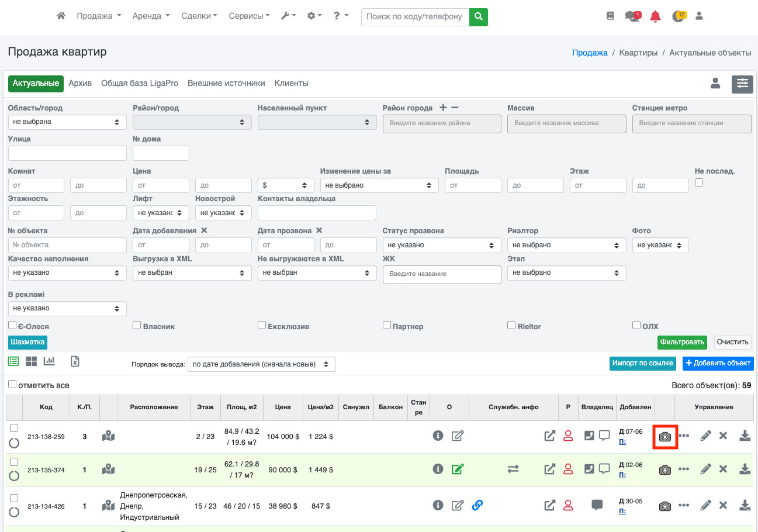Screen dimensions: 758x532
Task: Open map marker for object 213-135-374
Action: [108, 469]
